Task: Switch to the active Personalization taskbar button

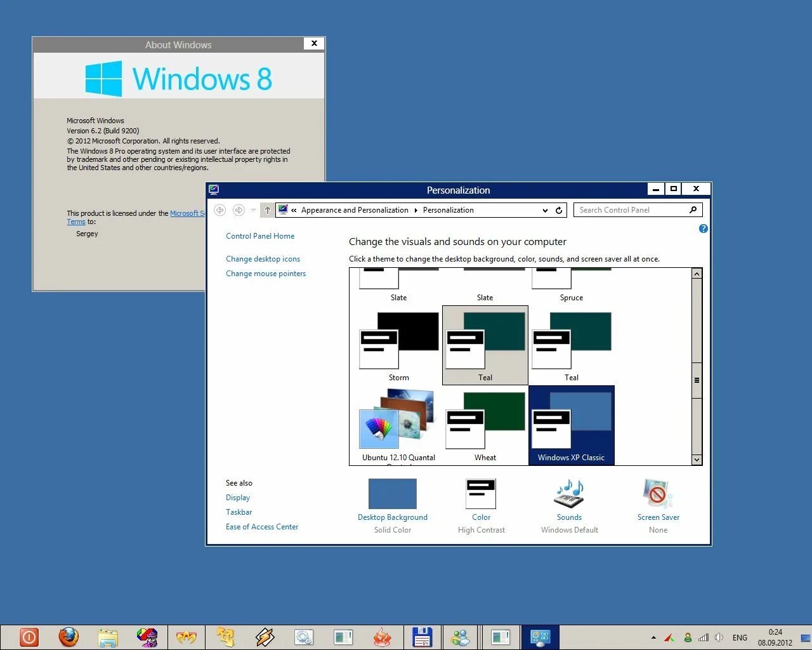Action: [x=540, y=637]
